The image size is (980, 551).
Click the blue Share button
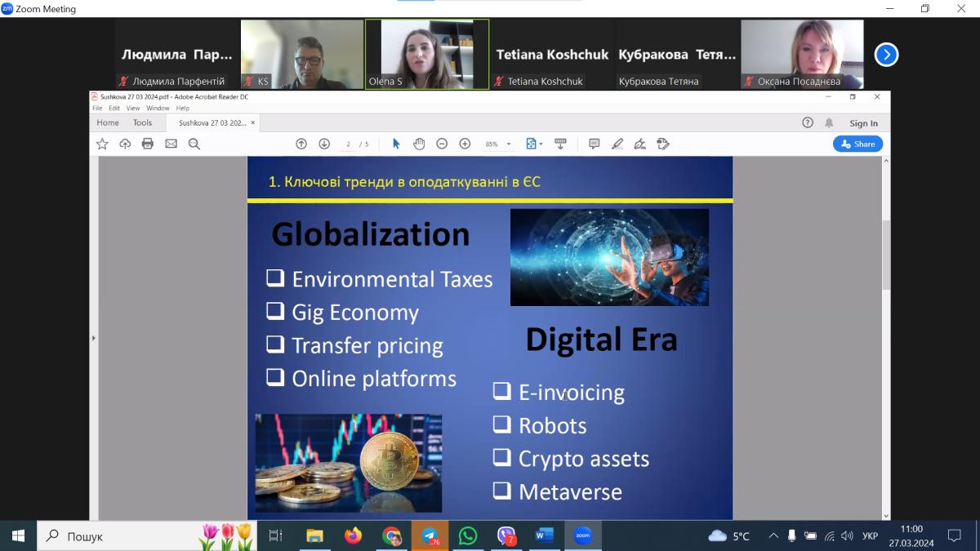pyautogui.click(x=857, y=144)
